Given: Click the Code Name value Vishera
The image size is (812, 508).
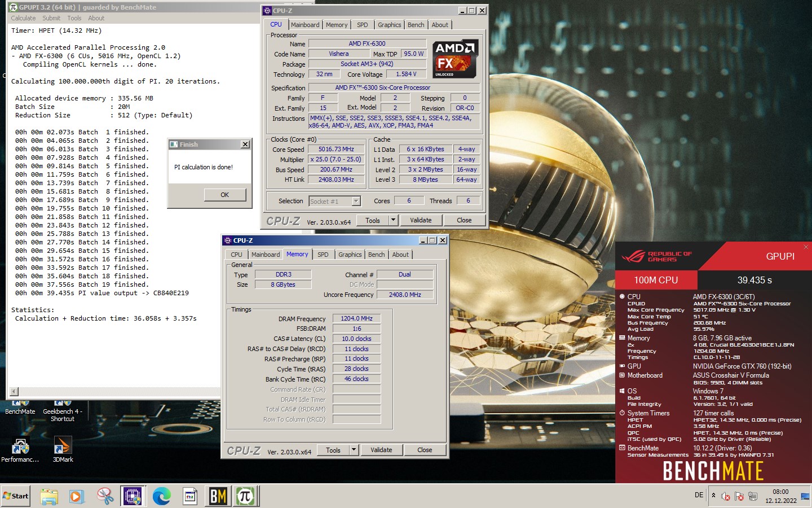Looking at the screenshot, I should coord(339,54).
